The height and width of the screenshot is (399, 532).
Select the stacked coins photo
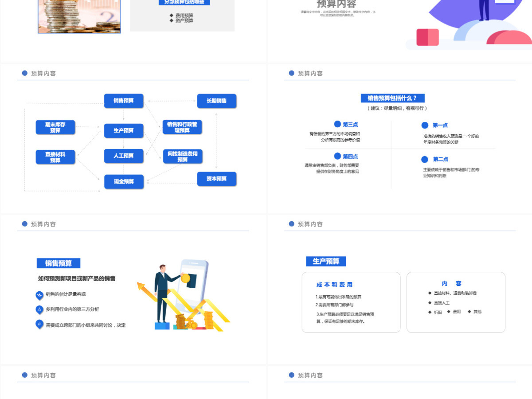coord(79,16)
